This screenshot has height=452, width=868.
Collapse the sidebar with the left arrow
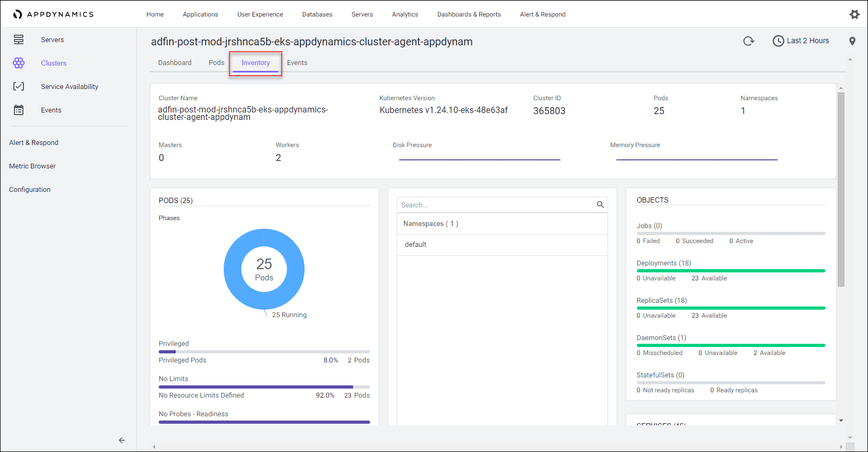(x=122, y=440)
